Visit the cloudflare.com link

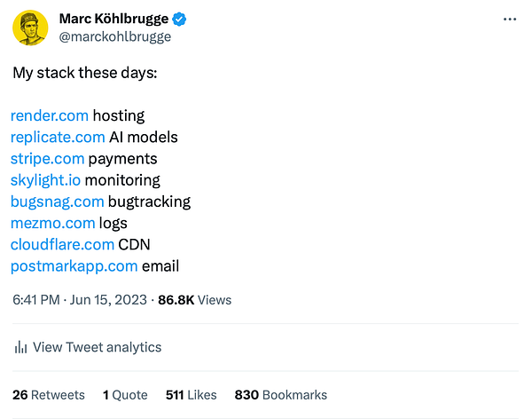coord(62,245)
